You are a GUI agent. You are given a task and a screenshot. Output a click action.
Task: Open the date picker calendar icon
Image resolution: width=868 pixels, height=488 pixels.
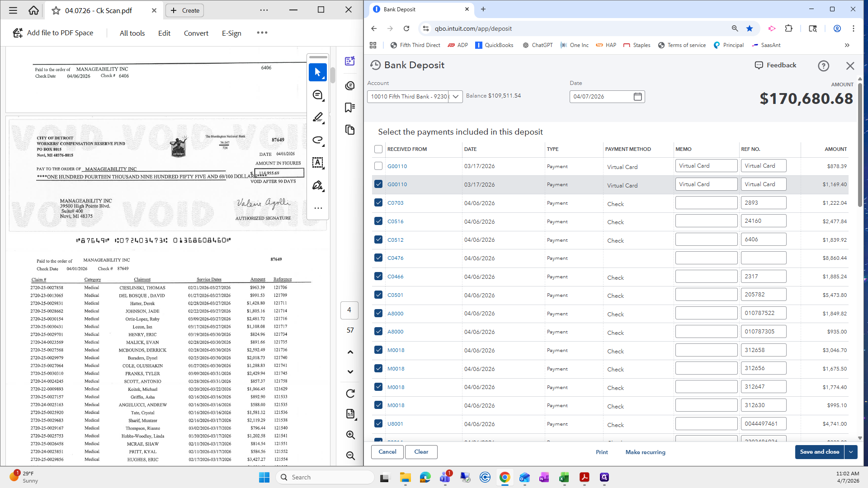point(637,97)
